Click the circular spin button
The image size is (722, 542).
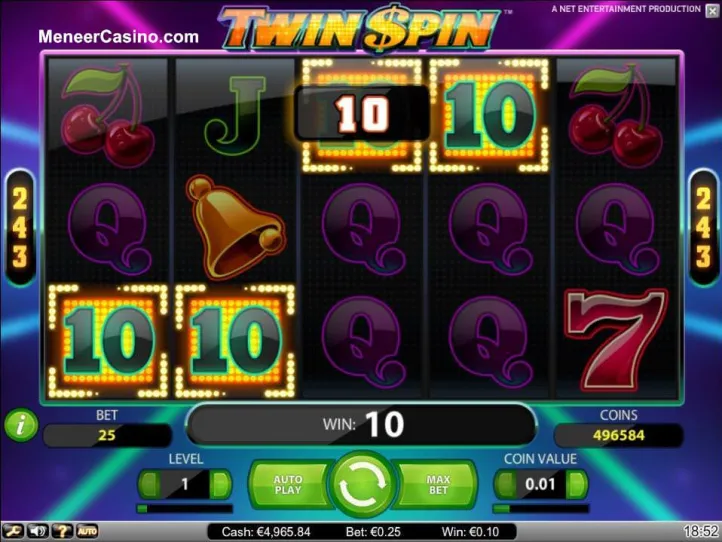[362, 484]
